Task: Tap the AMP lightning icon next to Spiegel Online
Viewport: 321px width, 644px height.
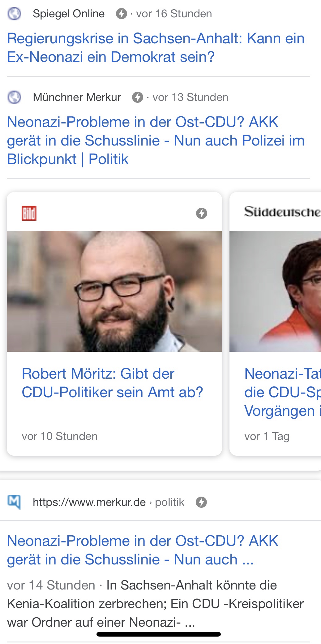Action: (x=121, y=14)
